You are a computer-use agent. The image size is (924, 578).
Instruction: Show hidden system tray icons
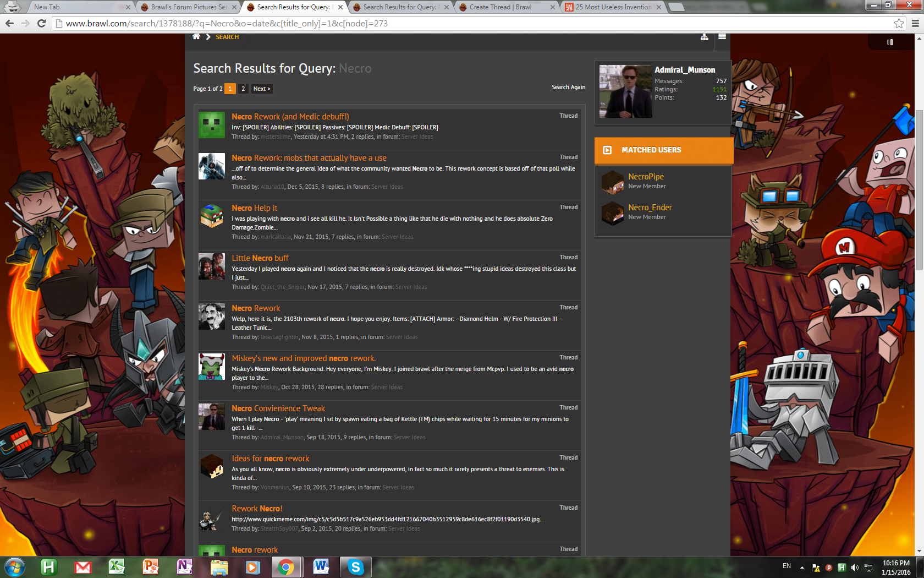802,568
